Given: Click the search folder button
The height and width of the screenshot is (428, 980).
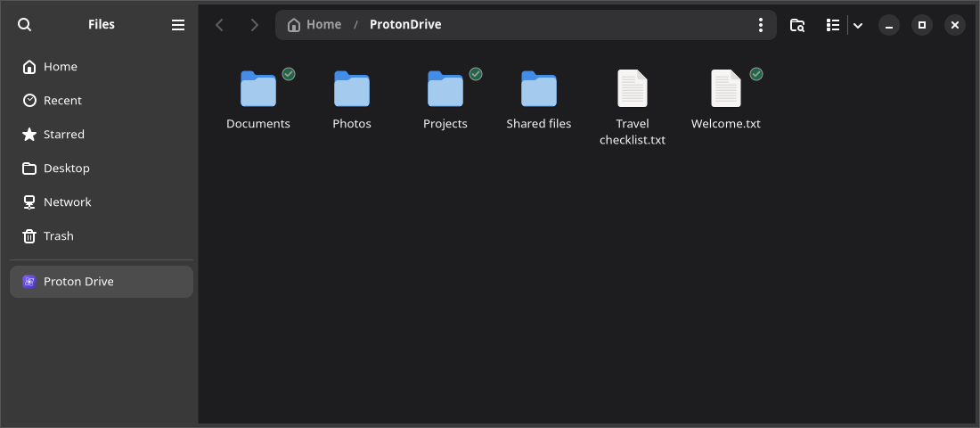Looking at the screenshot, I should [x=796, y=25].
